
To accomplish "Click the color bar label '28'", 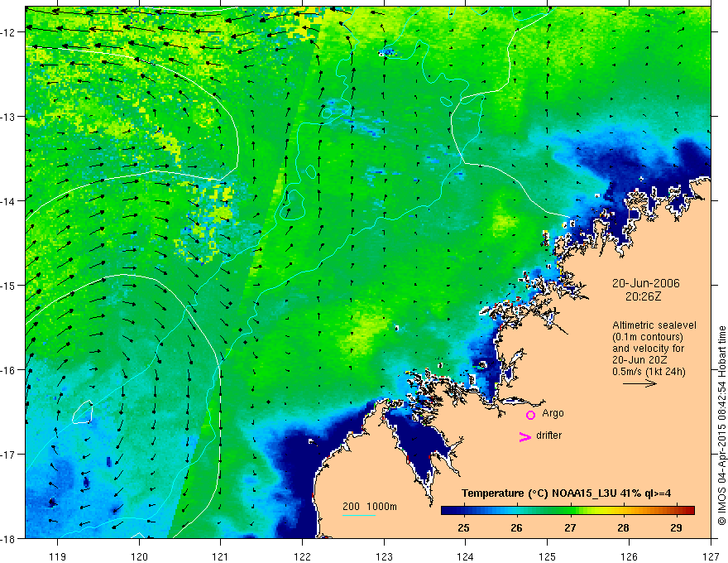I will [x=623, y=528].
